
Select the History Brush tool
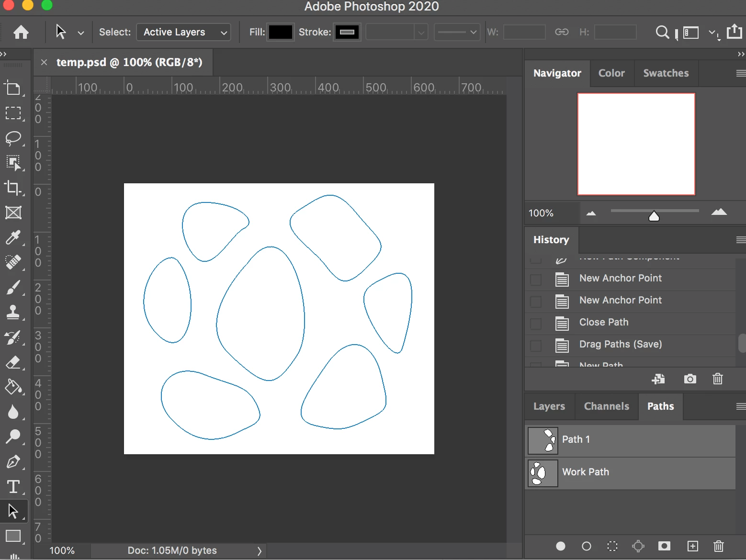(13, 337)
